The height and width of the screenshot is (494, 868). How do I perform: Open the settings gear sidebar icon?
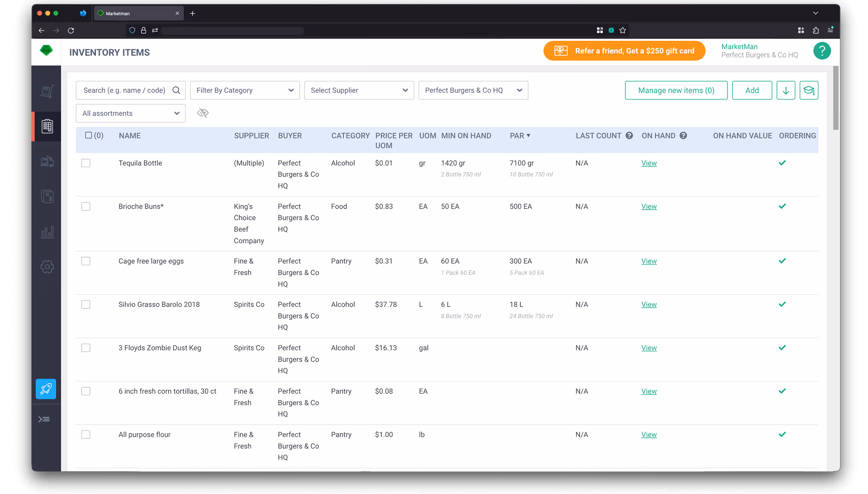coord(47,267)
